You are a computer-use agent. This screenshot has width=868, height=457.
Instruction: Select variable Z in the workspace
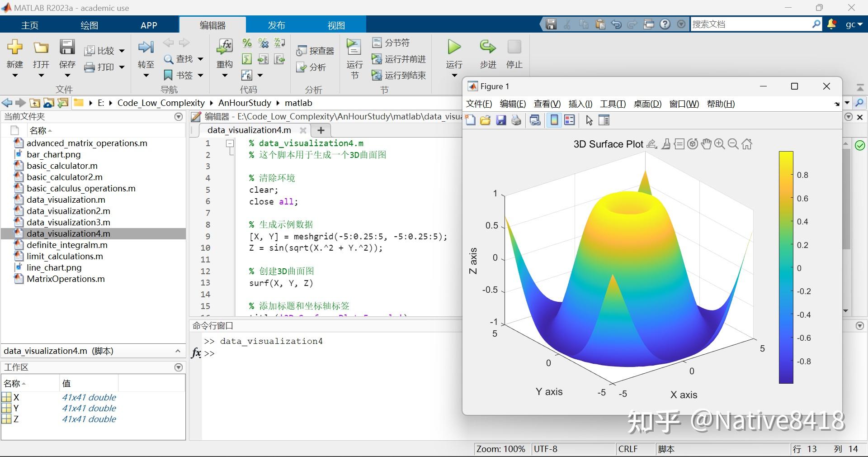pyautogui.click(x=15, y=419)
